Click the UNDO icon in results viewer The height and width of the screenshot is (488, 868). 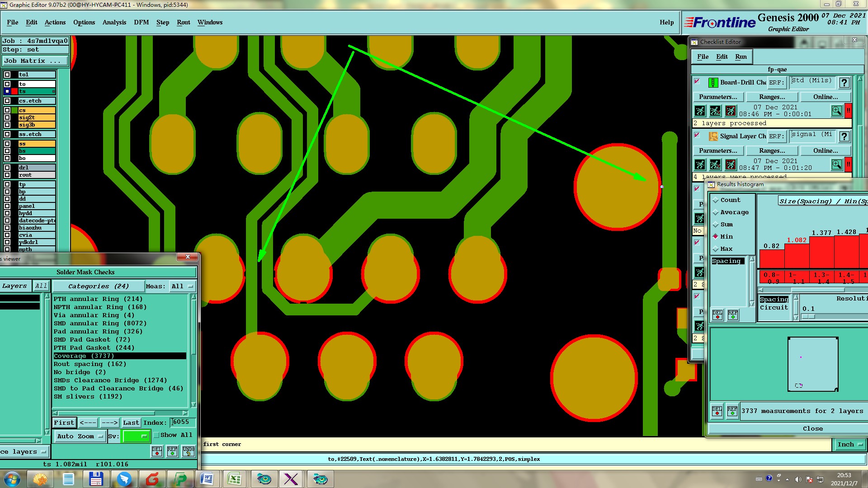(189, 451)
